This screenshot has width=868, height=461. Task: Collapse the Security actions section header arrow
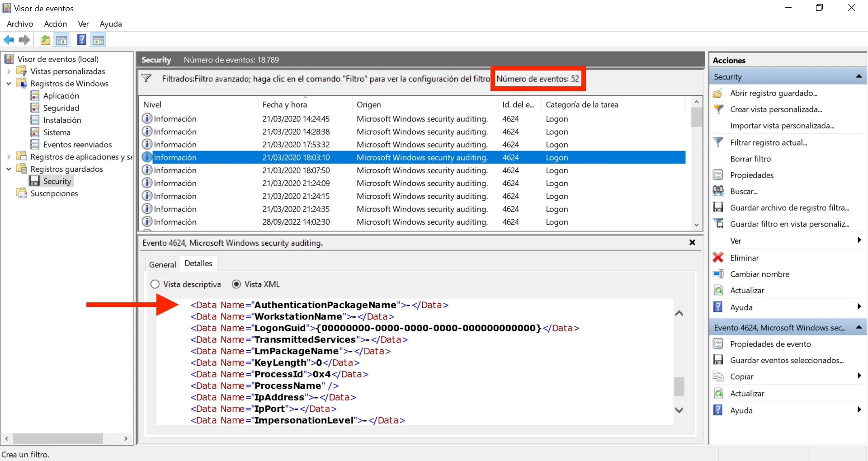tap(859, 76)
